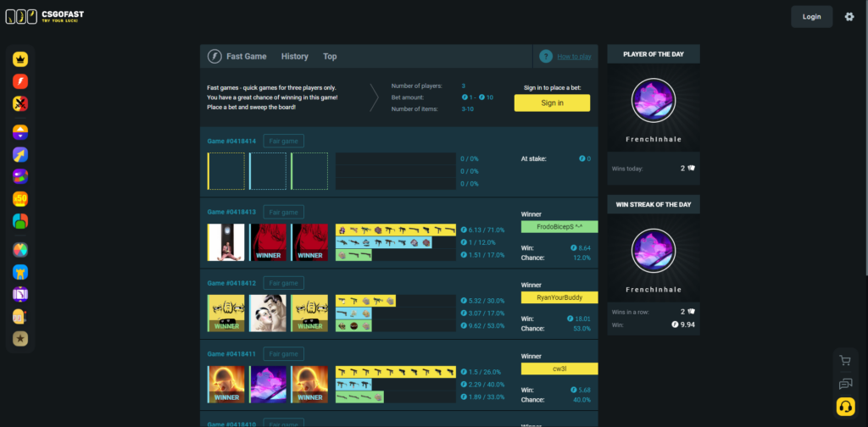This screenshot has width=868, height=427.
Task: Click the Login button
Action: 811,17
